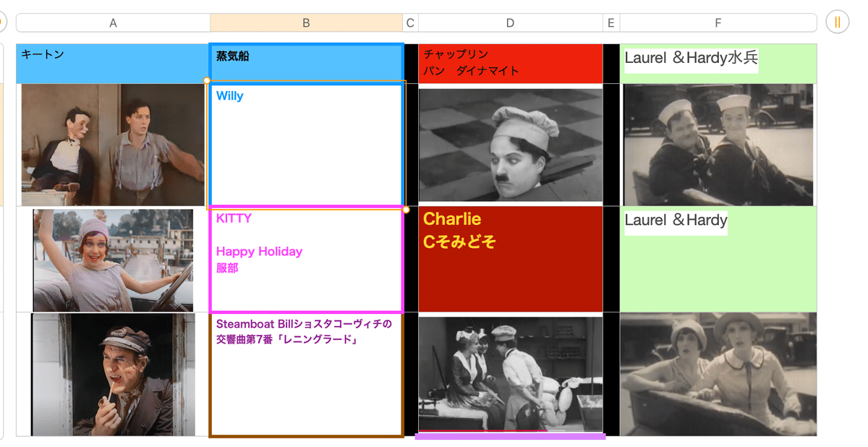The image size is (868, 447).
Task: Click the 蒸気船 header cell
Action: click(x=306, y=64)
